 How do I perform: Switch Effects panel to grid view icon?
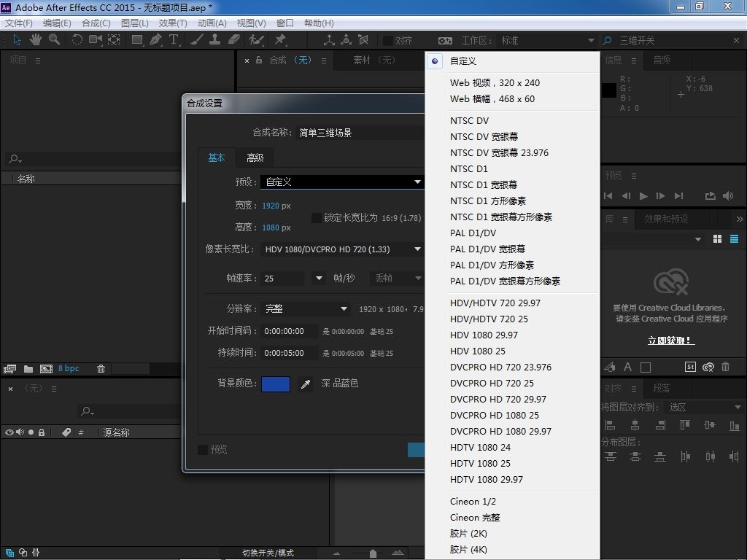pos(718,239)
